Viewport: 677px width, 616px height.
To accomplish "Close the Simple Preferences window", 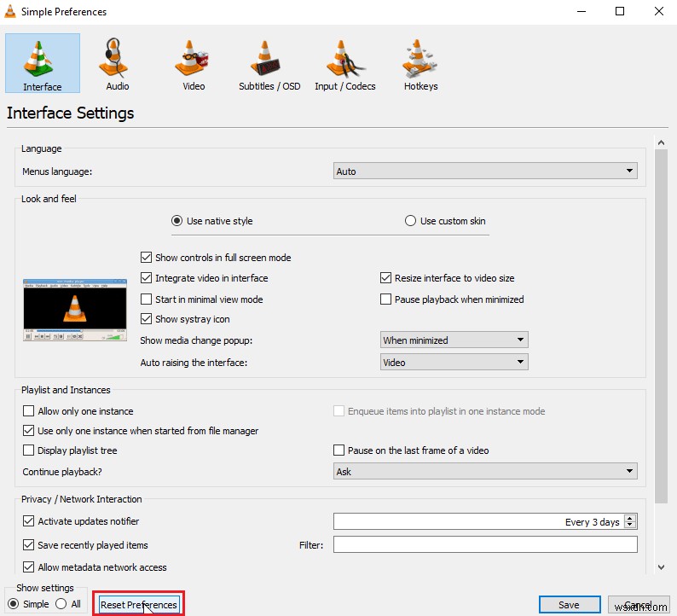I will coord(658,11).
